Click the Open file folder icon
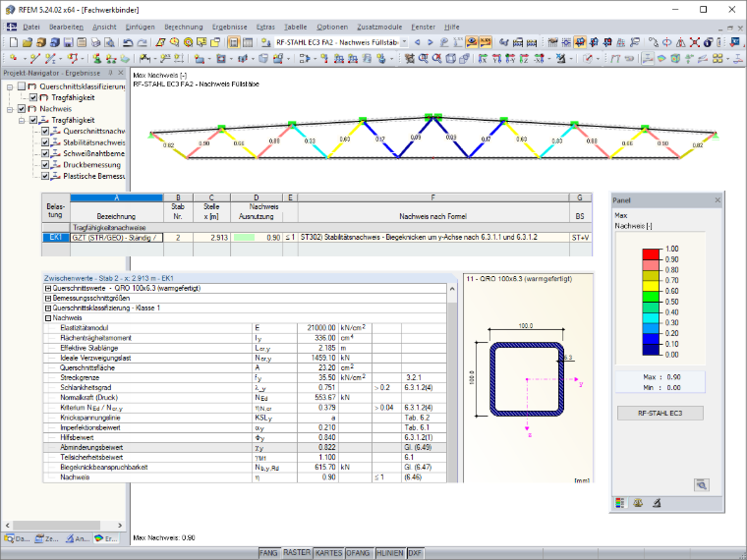Screen dimensions: 747x560 coord(28,43)
